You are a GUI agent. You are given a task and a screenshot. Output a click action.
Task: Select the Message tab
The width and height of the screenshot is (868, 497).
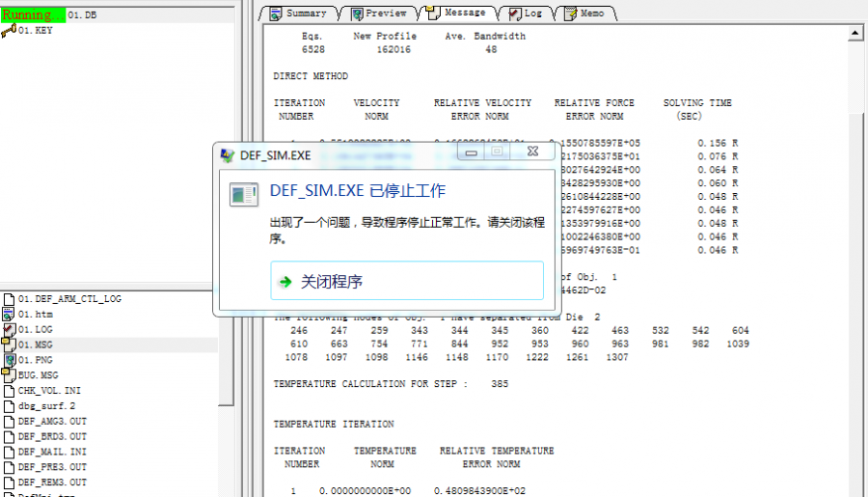[x=458, y=13]
